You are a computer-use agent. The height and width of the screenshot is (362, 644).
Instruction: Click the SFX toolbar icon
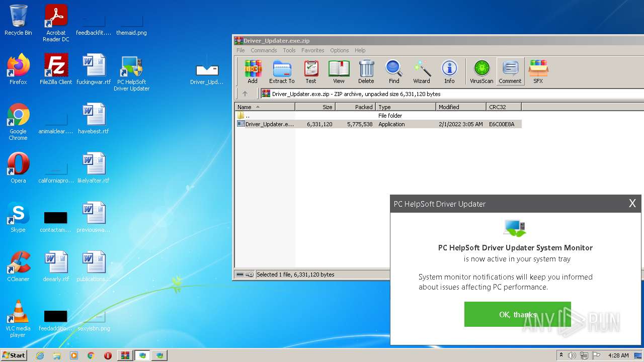click(x=538, y=71)
